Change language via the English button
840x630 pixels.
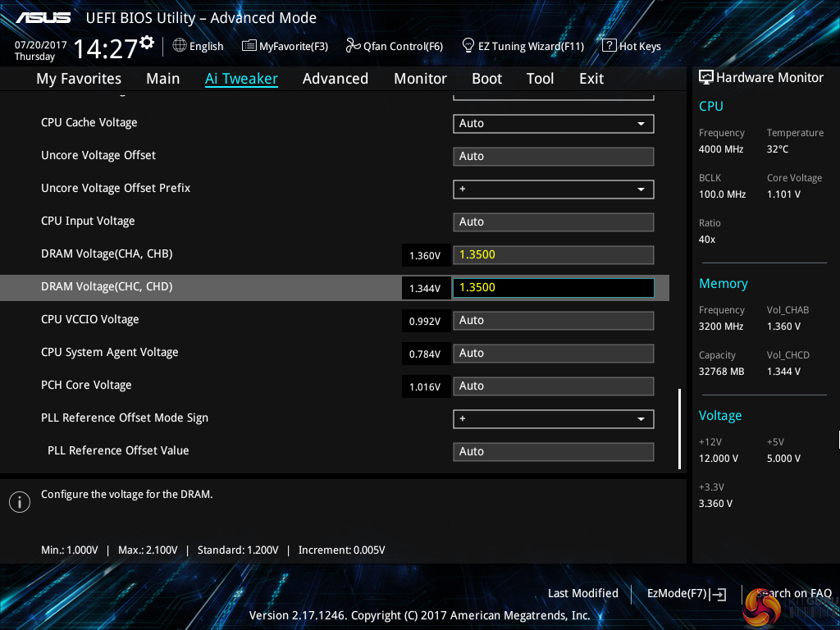[x=199, y=46]
